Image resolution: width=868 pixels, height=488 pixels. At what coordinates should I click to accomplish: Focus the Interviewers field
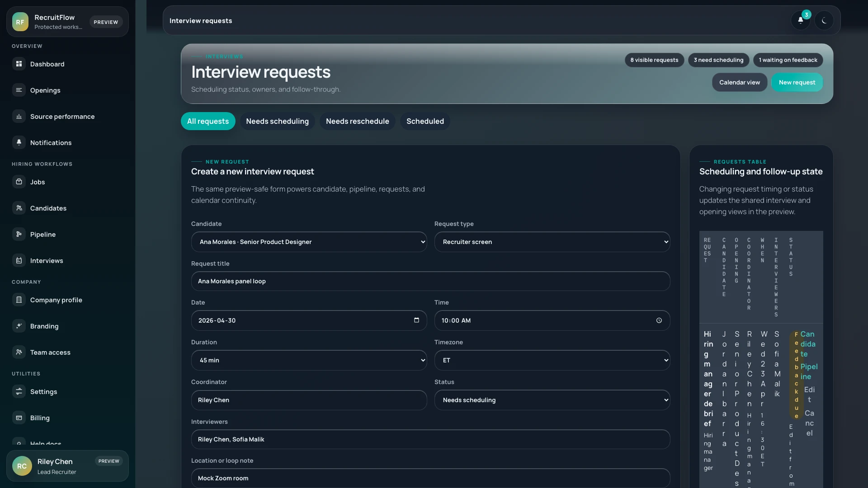pos(430,439)
